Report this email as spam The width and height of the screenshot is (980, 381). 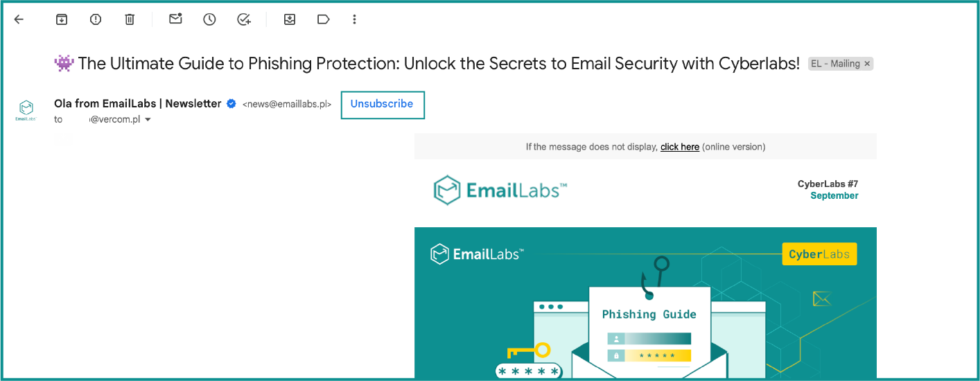(96, 19)
